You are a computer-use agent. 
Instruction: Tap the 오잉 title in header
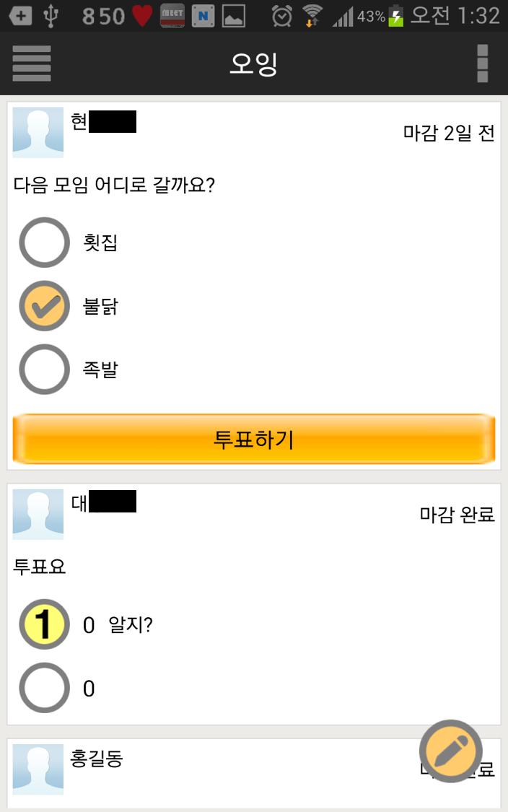(253, 64)
